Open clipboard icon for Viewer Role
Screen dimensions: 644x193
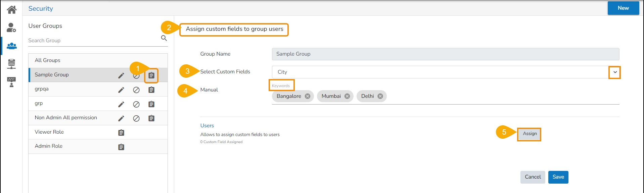(121, 133)
